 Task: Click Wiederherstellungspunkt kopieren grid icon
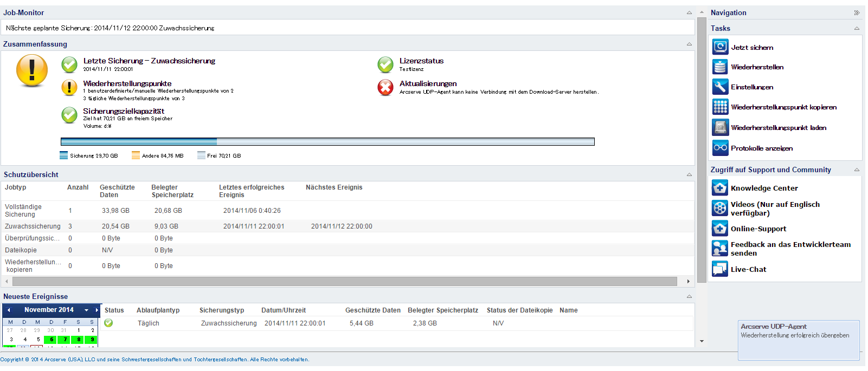tap(720, 107)
